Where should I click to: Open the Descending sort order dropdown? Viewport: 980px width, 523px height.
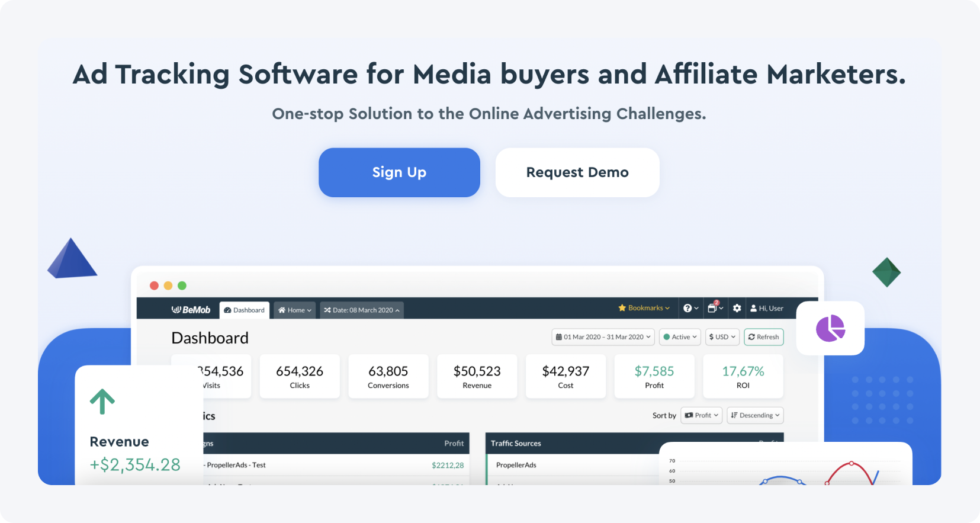tap(755, 415)
